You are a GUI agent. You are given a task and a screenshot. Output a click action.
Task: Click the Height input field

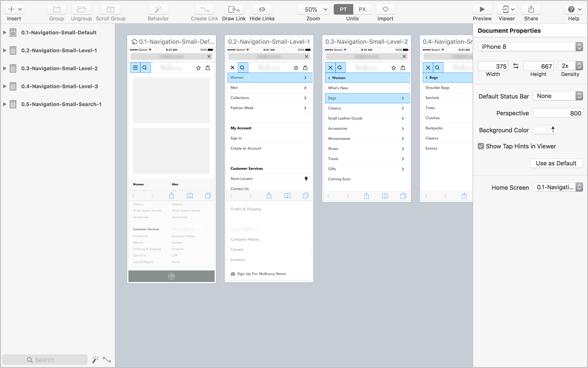[538, 66]
